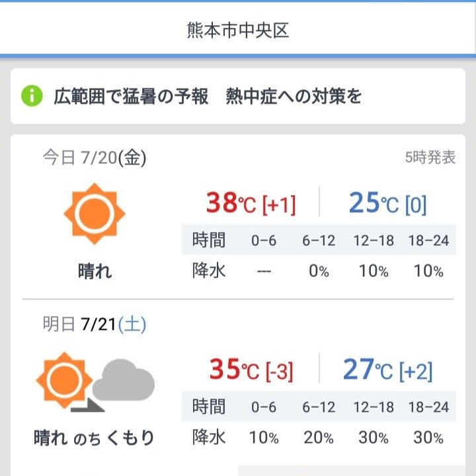Tap the green info icon on the heat alert
Image resolution: width=476 pixels, height=476 pixels.
(x=32, y=97)
